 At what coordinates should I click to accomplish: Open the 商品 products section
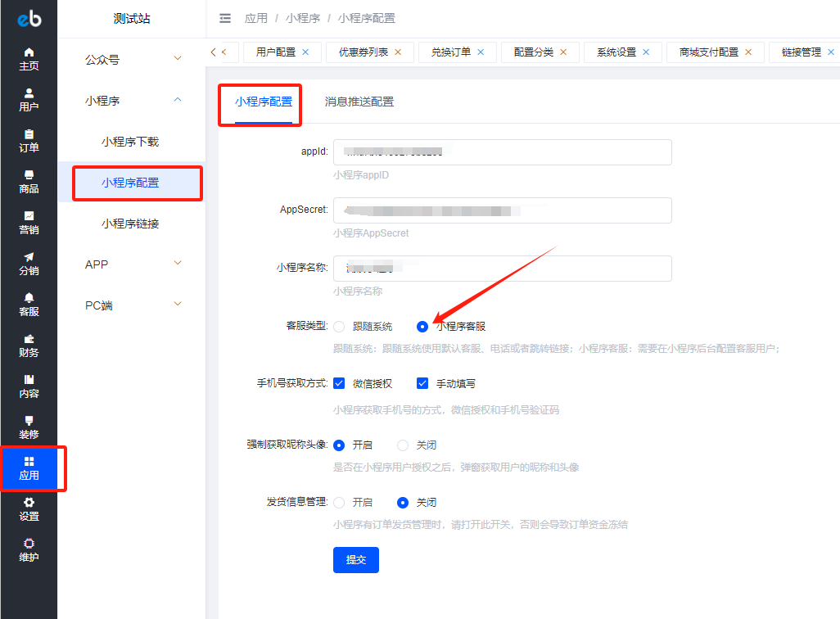29,181
